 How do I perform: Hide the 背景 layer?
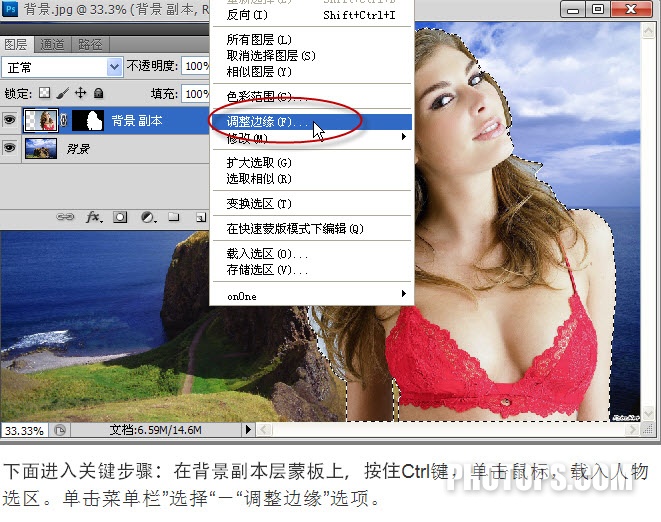[x=10, y=148]
